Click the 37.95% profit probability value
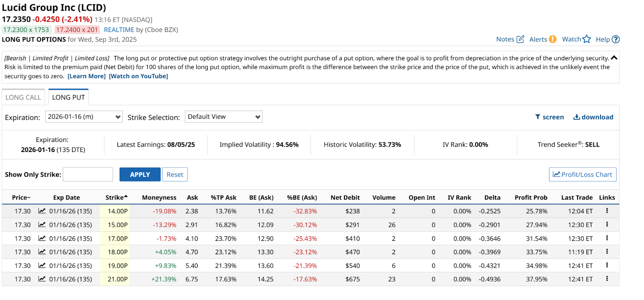The image size is (644, 300). pos(537,279)
